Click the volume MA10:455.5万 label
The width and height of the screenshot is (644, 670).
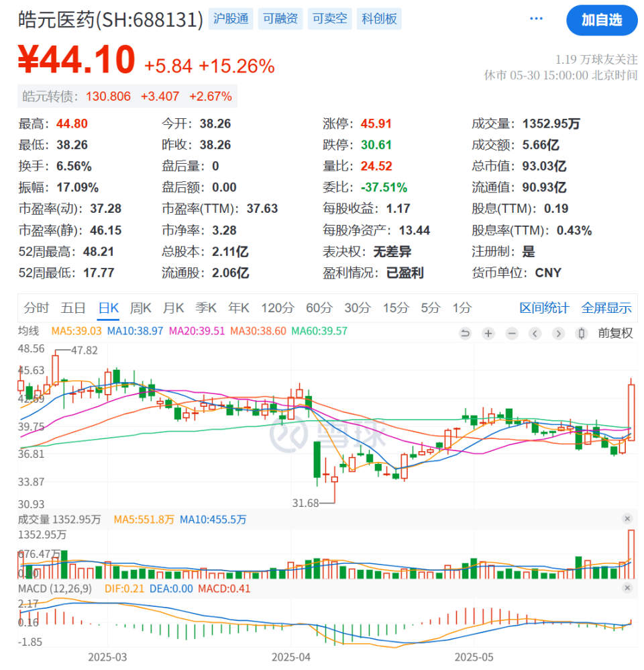(x=213, y=520)
